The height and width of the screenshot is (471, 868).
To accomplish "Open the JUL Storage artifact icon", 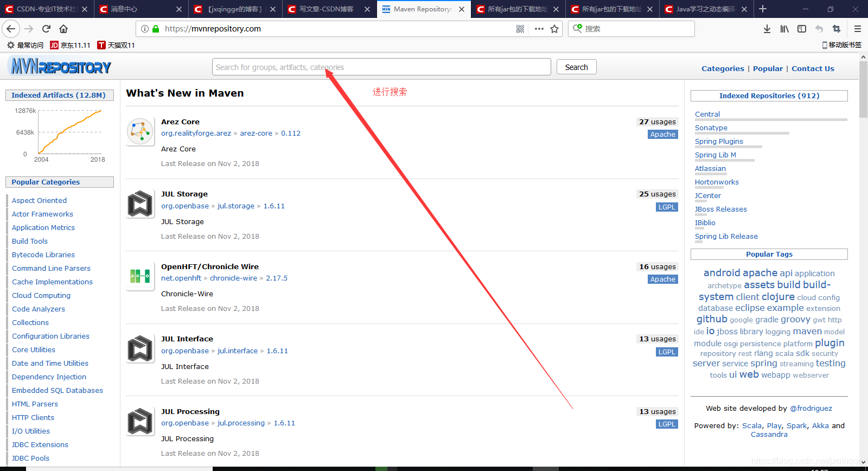I will [141, 204].
